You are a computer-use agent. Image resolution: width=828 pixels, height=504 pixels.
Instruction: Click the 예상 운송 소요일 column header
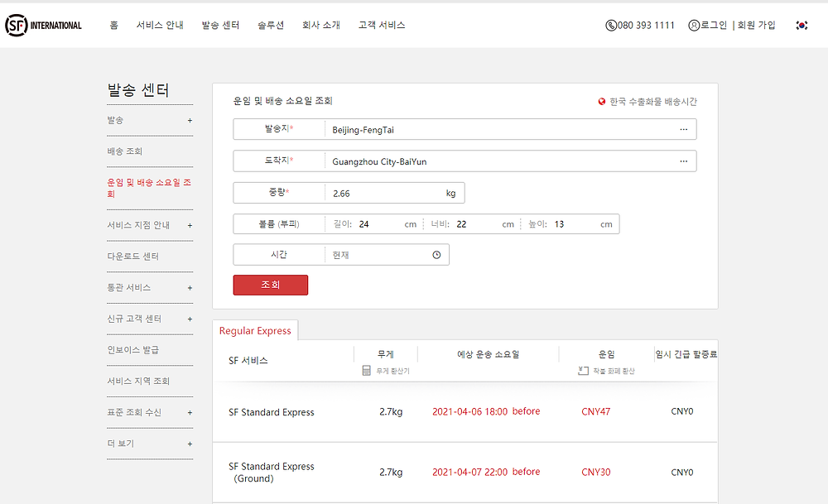[x=488, y=354]
